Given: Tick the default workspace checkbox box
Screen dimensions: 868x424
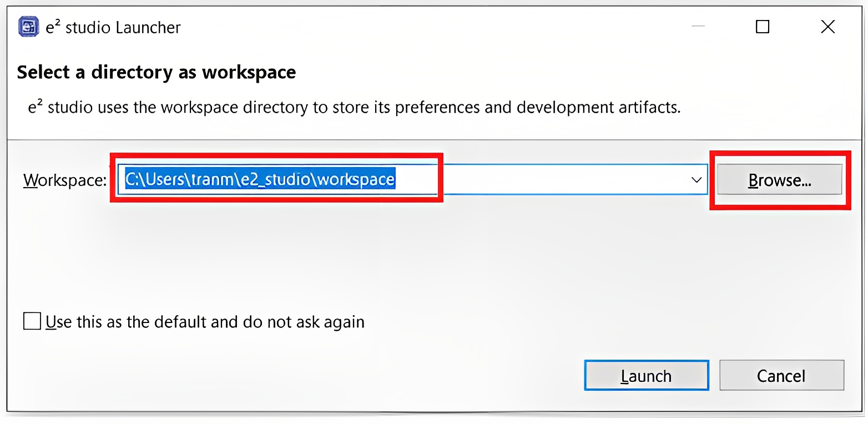Looking at the screenshot, I should (32, 321).
